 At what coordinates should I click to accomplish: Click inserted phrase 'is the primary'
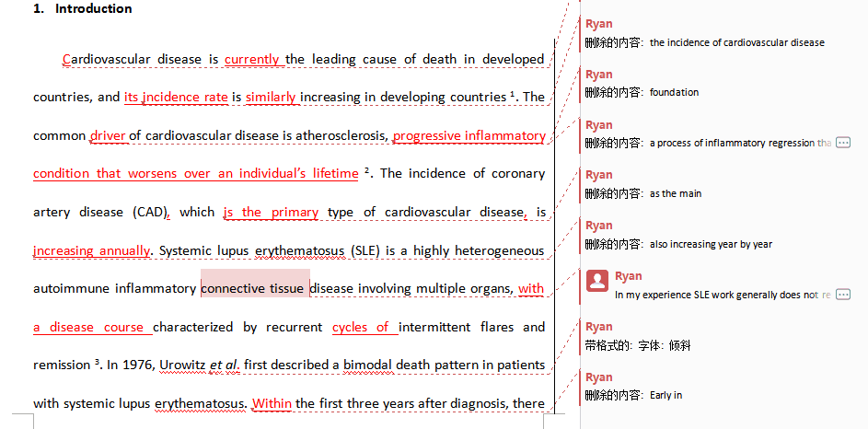271,212
